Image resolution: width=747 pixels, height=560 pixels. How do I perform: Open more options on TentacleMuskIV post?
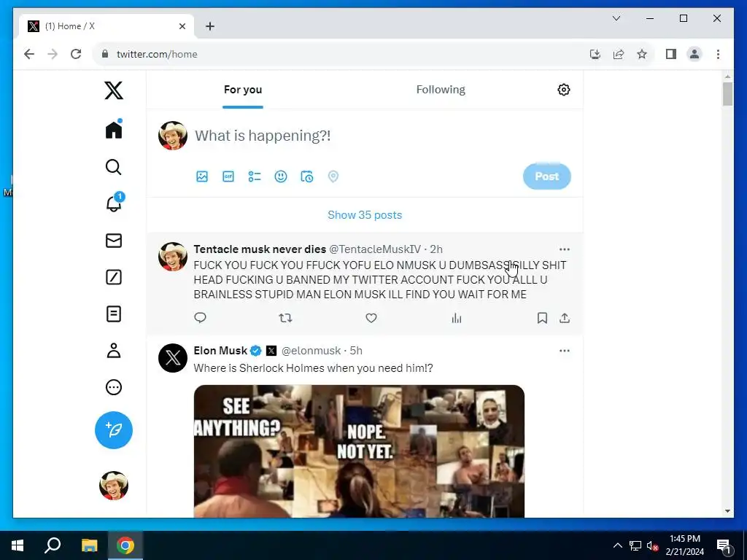pos(565,249)
